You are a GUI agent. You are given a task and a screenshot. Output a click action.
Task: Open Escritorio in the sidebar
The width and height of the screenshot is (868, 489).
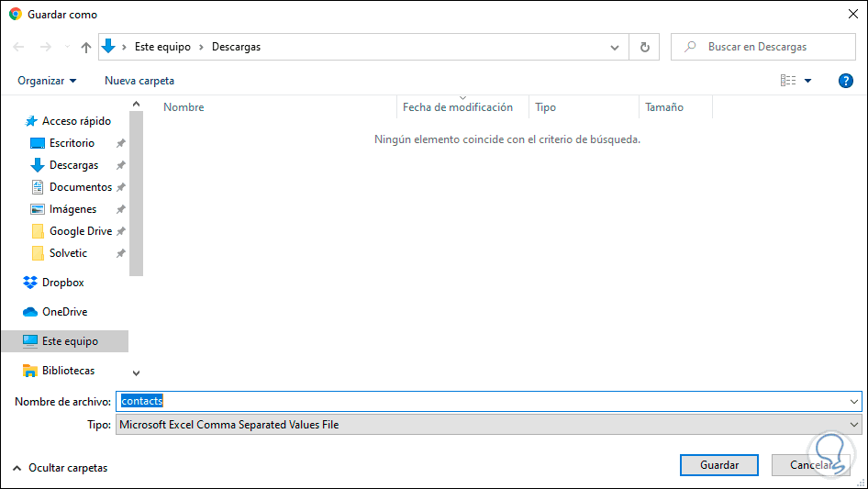[72, 143]
